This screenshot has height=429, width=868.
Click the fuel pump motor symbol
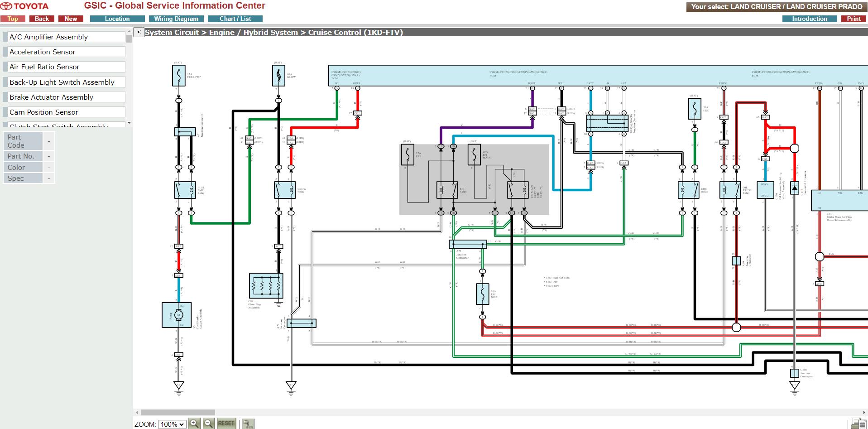[178, 315]
